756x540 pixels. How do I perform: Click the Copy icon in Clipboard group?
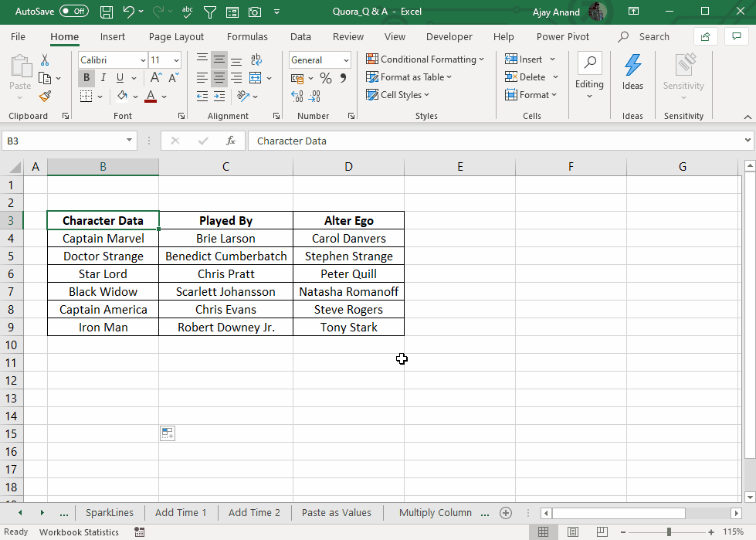(x=45, y=78)
